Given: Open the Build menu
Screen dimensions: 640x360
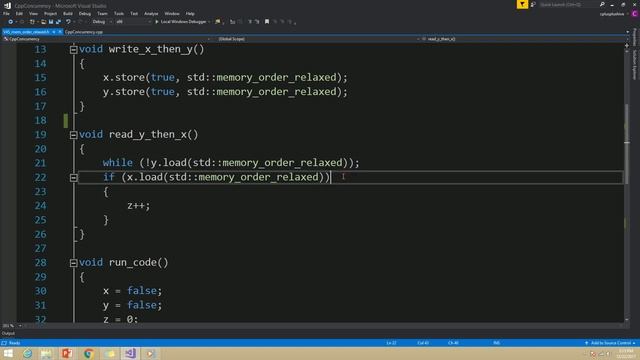Looking at the screenshot, I should pos(68,13).
